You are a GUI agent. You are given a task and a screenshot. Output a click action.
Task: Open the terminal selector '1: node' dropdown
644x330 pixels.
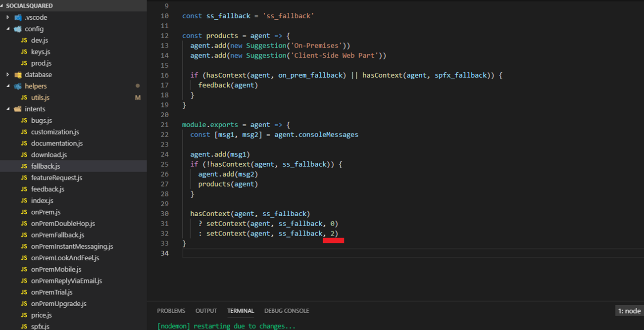629,311
